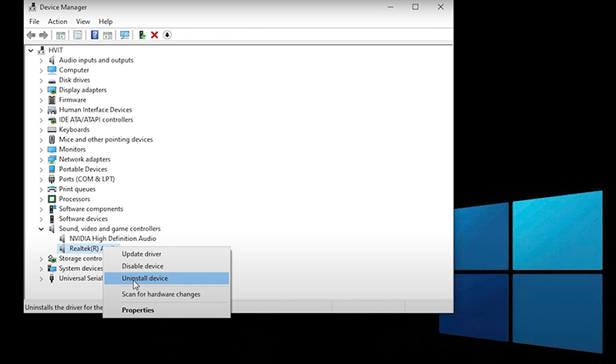Expand the Network adapters node
616x364 pixels.
[x=42, y=159]
